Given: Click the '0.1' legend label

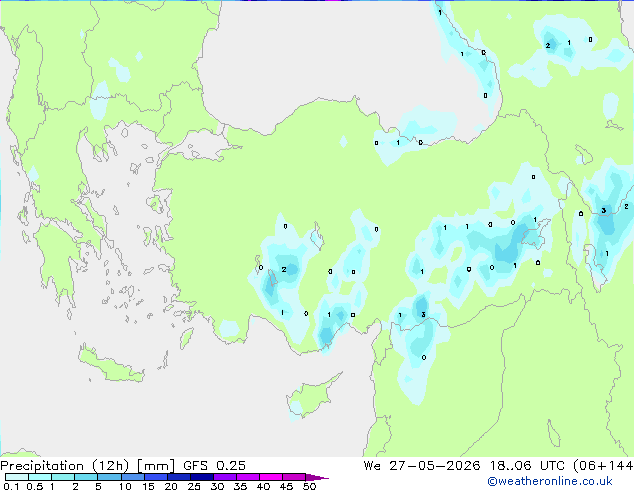Looking at the screenshot, I should coord(11,486).
